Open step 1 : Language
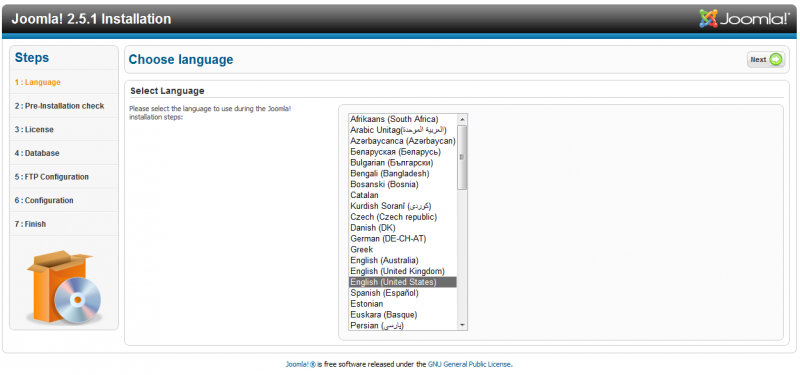 (64, 82)
